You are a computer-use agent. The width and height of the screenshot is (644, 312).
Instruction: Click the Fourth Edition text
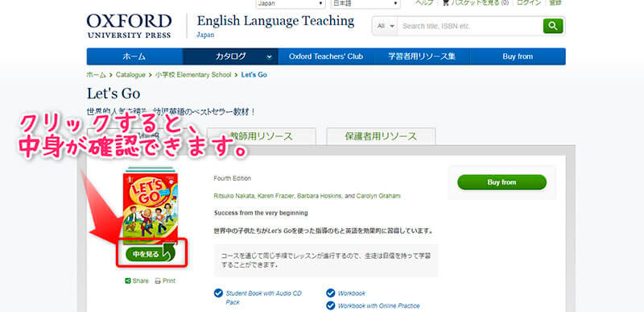(232, 178)
